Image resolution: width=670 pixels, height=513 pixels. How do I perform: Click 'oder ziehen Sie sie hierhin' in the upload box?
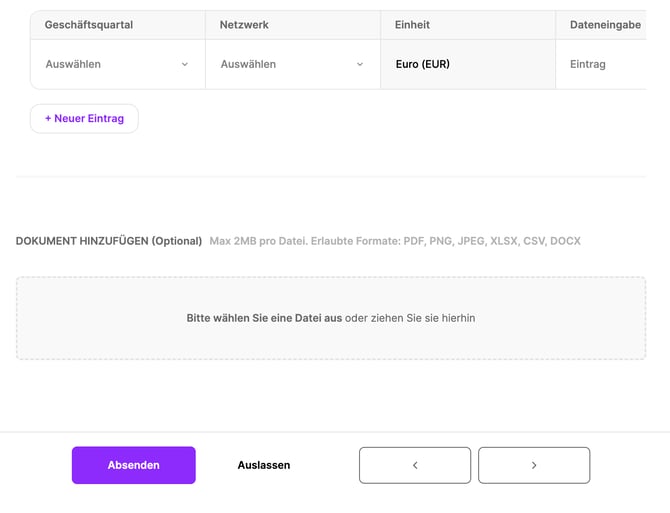tap(410, 318)
